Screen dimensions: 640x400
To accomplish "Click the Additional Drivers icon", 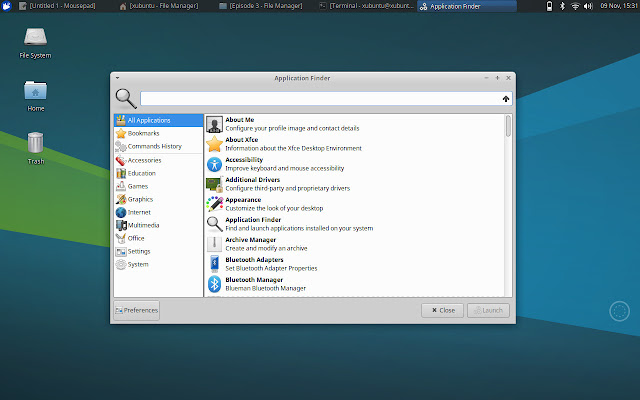I will (x=214, y=184).
